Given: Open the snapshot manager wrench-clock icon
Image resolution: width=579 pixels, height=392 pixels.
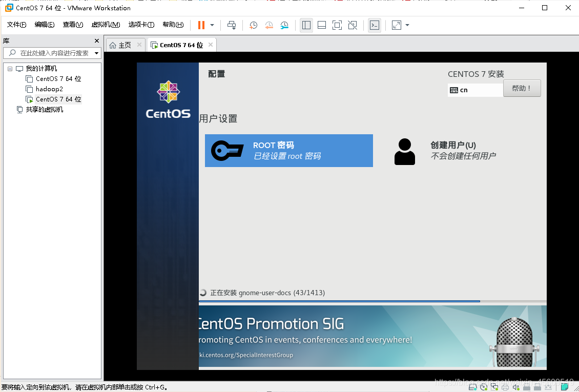Looking at the screenshot, I should pos(284,25).
